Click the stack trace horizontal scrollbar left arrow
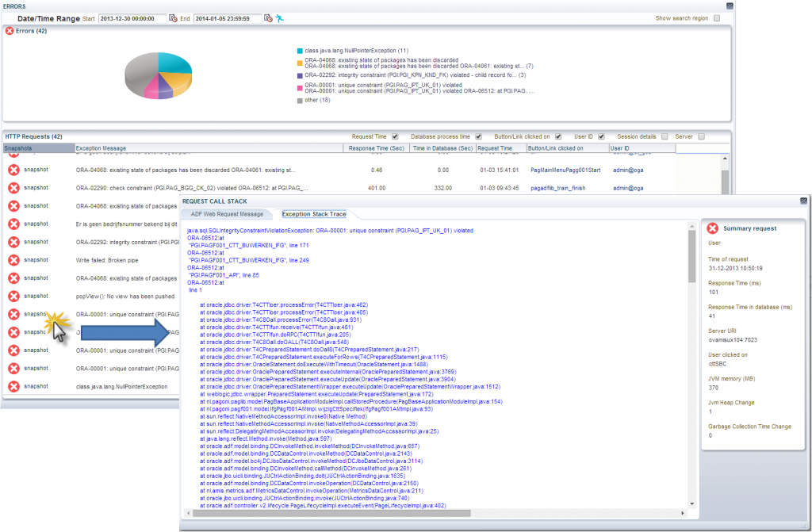Image resolution: width=812 pixels, height=532 pixels. tap(188, 513)
